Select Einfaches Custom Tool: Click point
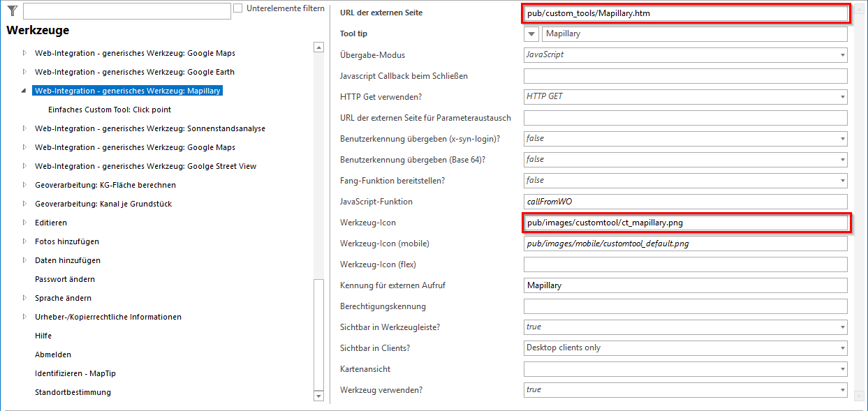Viewport: 868px width, 411px height. (110, 110)
